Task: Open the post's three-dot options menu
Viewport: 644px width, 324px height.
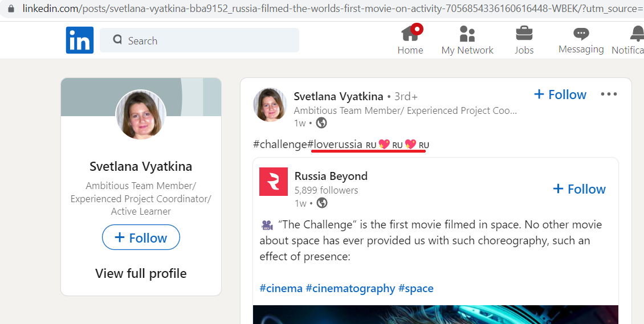Action: (x=609, y=95)
